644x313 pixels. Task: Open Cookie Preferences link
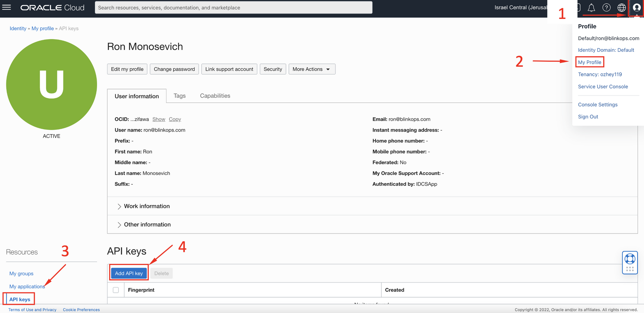[81, 310]
